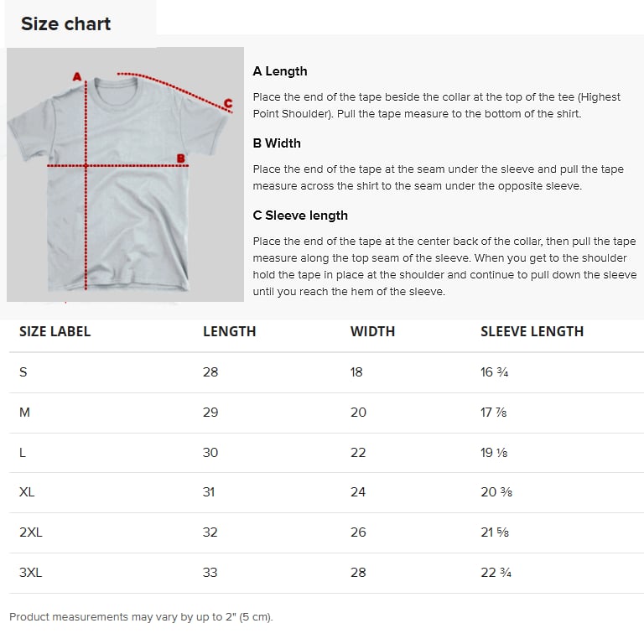Click the t-shirt measurement diagram image
The image size is (644, 644).
click(x=125, y=174)
